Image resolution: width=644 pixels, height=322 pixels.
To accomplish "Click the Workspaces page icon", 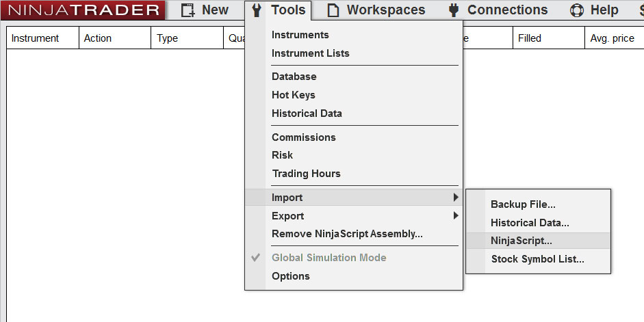I will (333, 10).
